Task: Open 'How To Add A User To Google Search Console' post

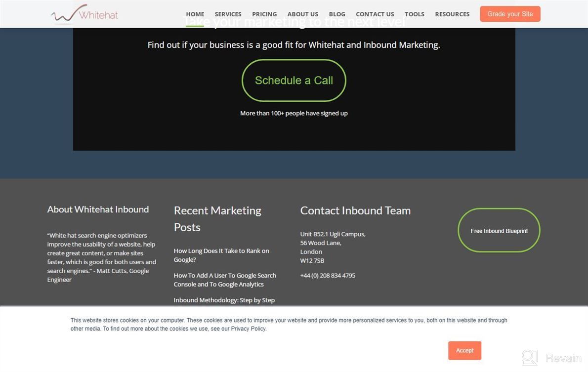Action: click(x=225, y=280)
